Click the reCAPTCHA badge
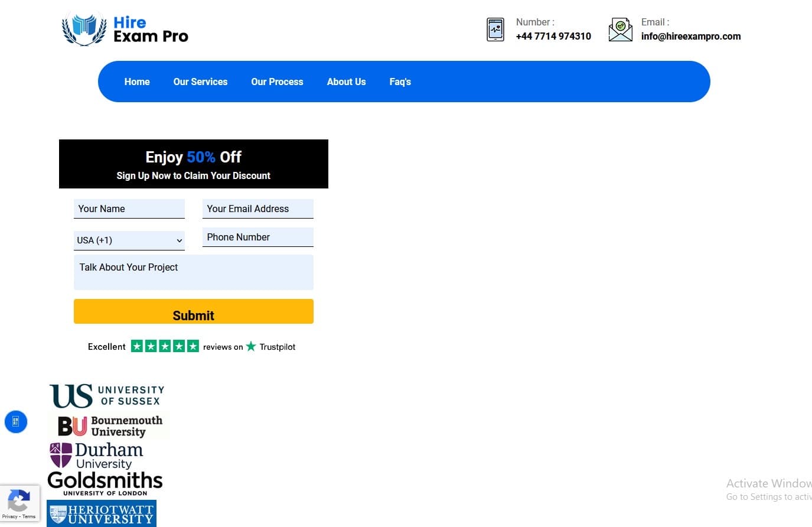The width and height of the screenshot is (812, 527). 19,502
